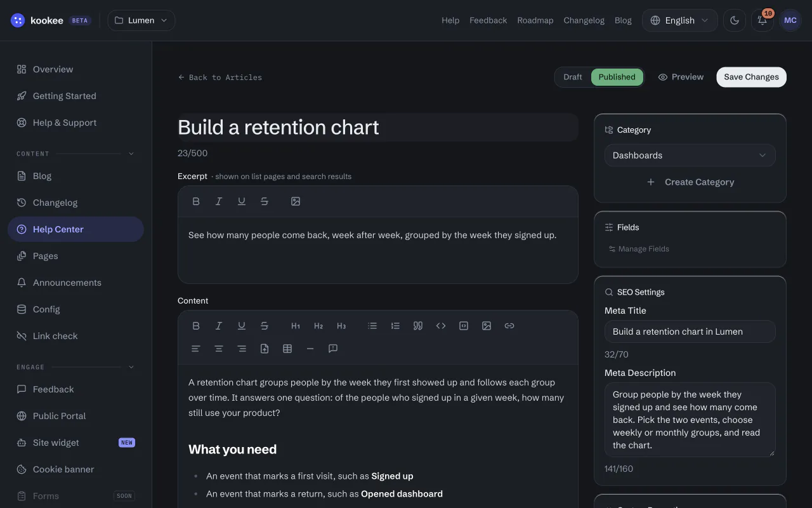Open the Dashboards category dropdown
The width and height of the screenshot is (812, 508).
coord(690,156)
